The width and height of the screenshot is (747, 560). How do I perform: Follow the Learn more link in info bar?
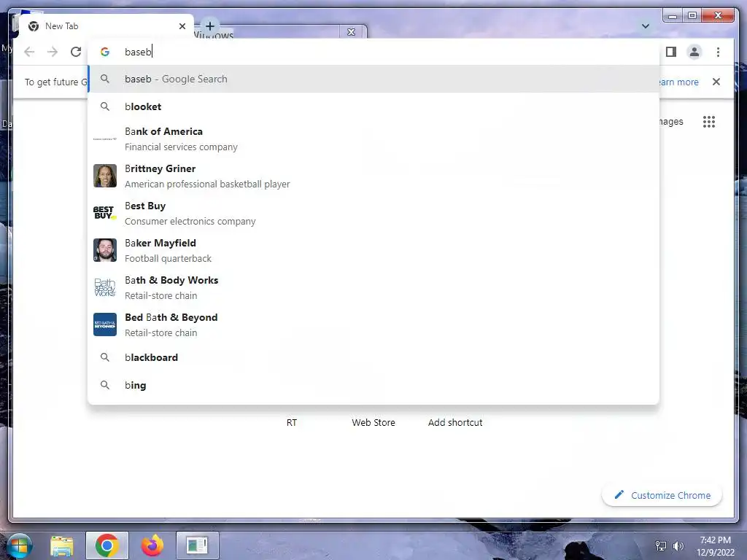pos(679,82)
